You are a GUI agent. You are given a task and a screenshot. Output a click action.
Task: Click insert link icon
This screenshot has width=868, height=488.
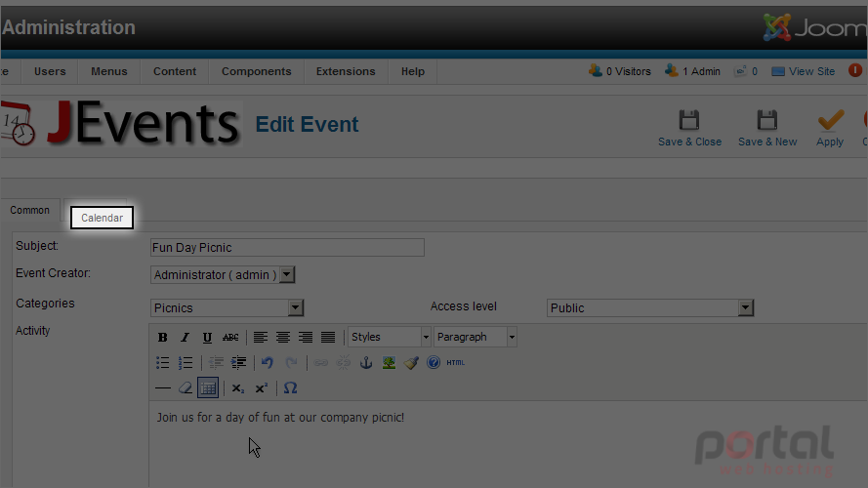tap(320, 363)
